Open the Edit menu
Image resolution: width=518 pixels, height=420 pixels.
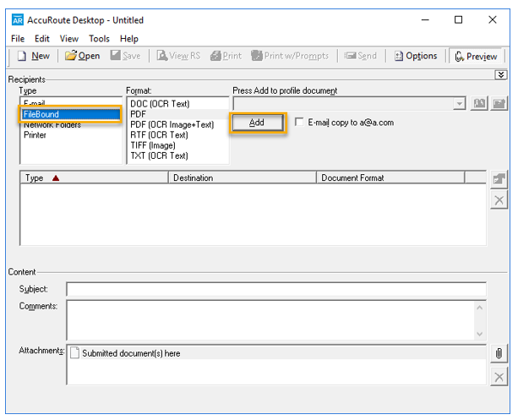(42, 39)
